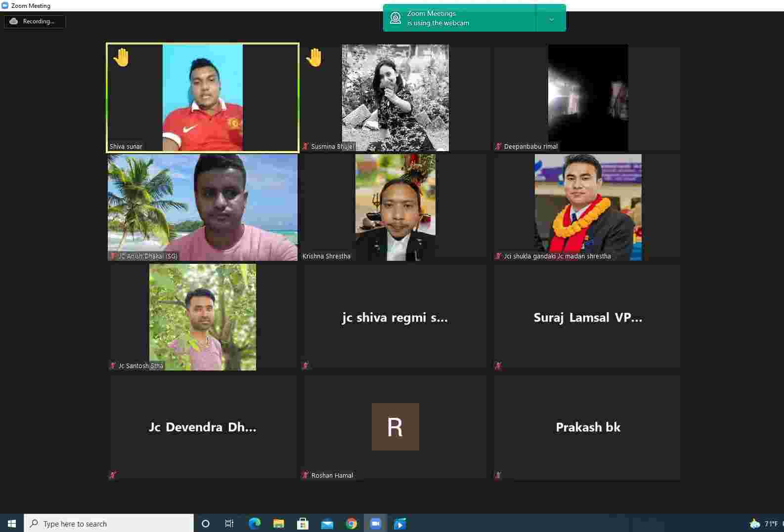The height and width of the screenshot is (532, 784).
Task: Click muted mic icon beside Jc Santosh Stha
Action: [113, 366]
